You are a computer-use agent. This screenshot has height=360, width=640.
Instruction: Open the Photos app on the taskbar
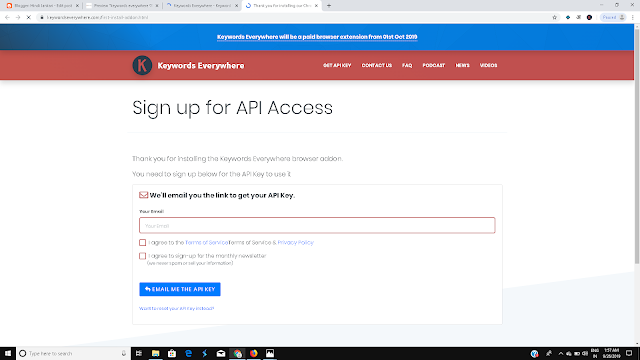point(270,353)
